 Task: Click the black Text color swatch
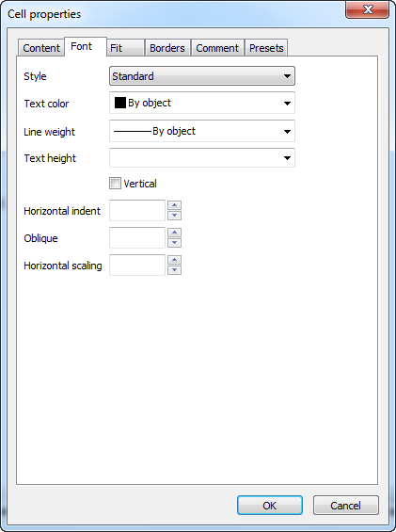120,103
